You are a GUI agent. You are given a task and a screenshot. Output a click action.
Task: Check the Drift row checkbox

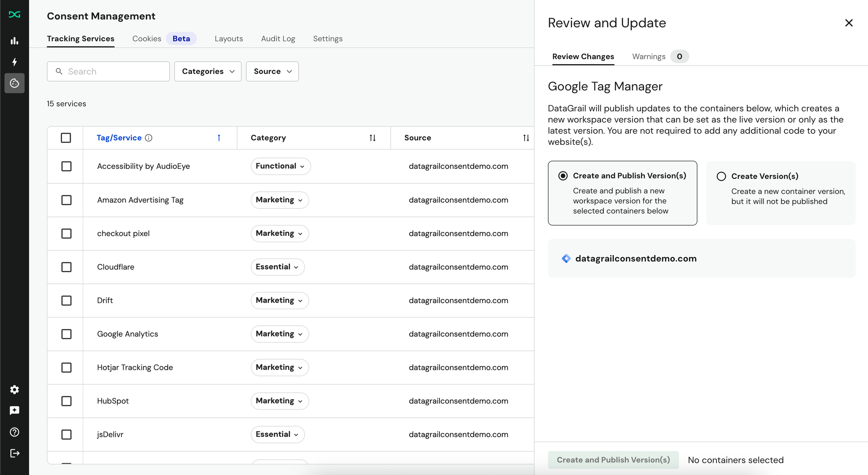coord(66,301)
